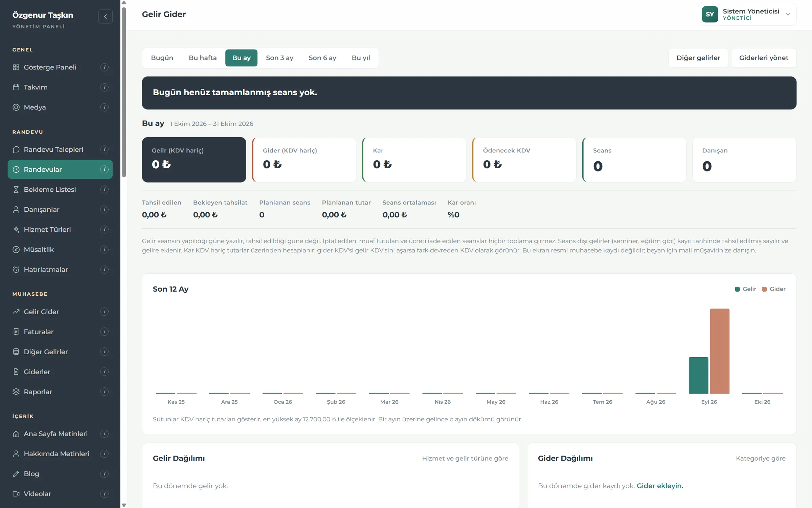
Task: Click the Faturalar receipt icon
Action: pyautogui.click(x=16, y=332)
